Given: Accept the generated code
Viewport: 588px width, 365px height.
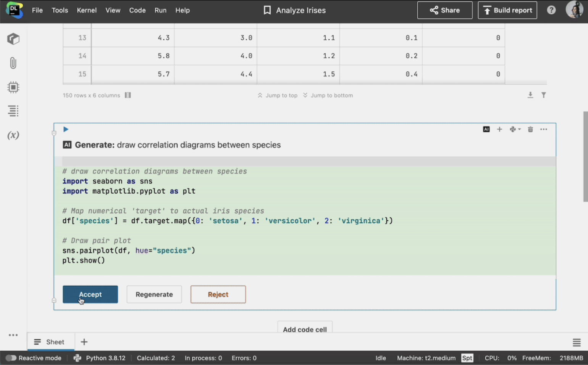Looking at the screenshot, I should (x=90, y=294).
